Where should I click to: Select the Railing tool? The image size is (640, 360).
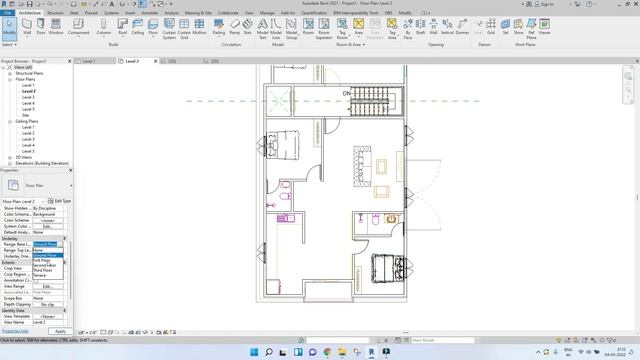(219, 27)
